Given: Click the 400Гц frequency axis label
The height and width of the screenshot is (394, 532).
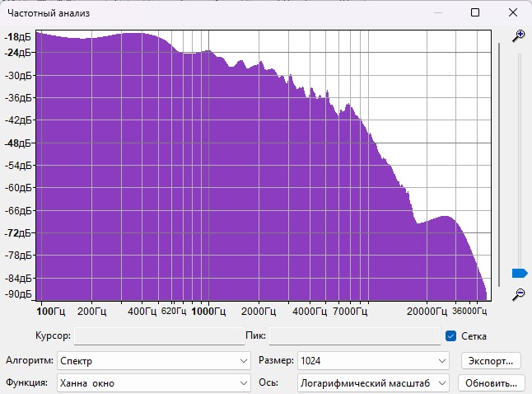Looking at the screenshot, I should tap(142, 311).
